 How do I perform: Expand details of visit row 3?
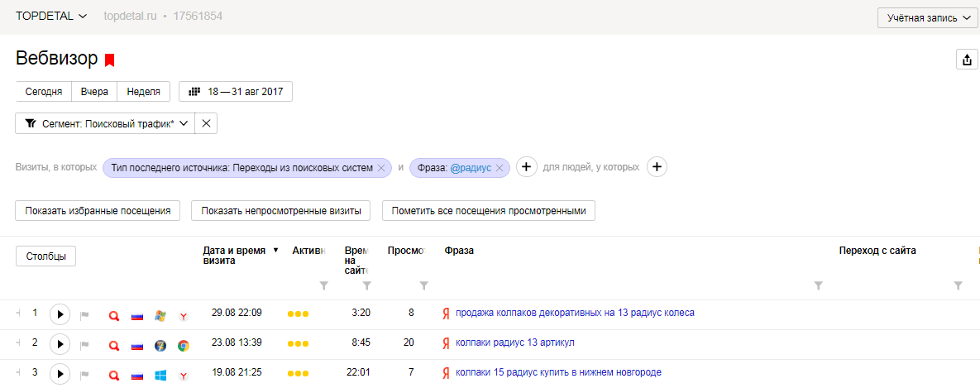(x=18, y=372)
